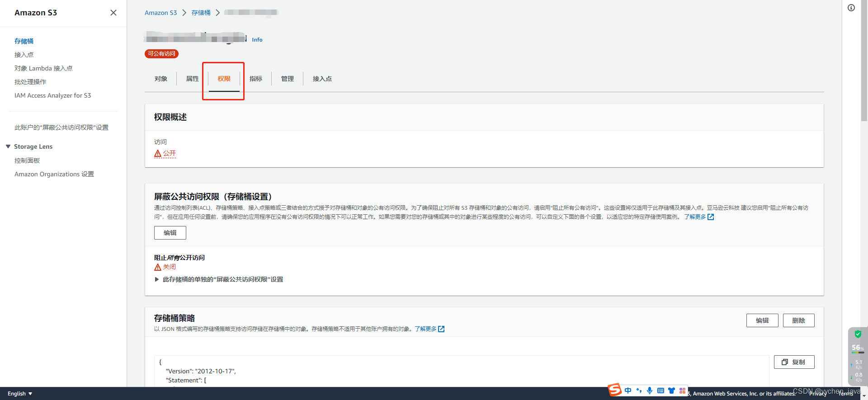Open external link icon after block public access 了解更多
868x400 pixels.
[711, 217]
